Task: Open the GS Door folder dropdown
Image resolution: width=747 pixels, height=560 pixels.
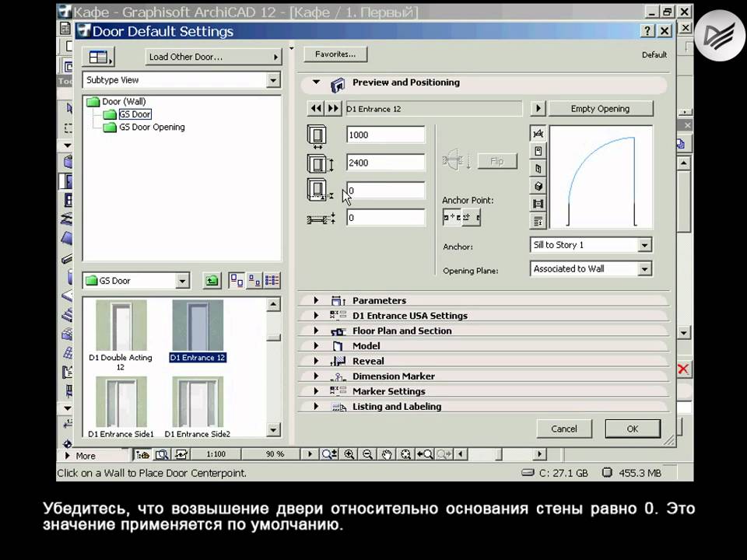Action: click(182, 281)
